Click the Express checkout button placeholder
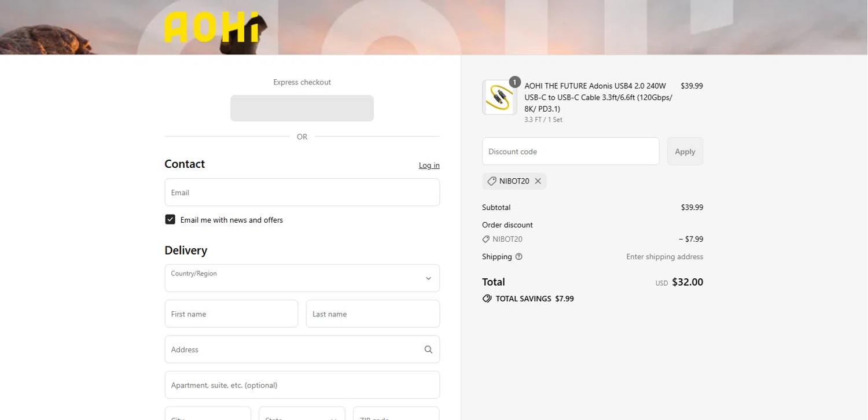This screenshot has width=868, height=420. (x=302, y=108)
